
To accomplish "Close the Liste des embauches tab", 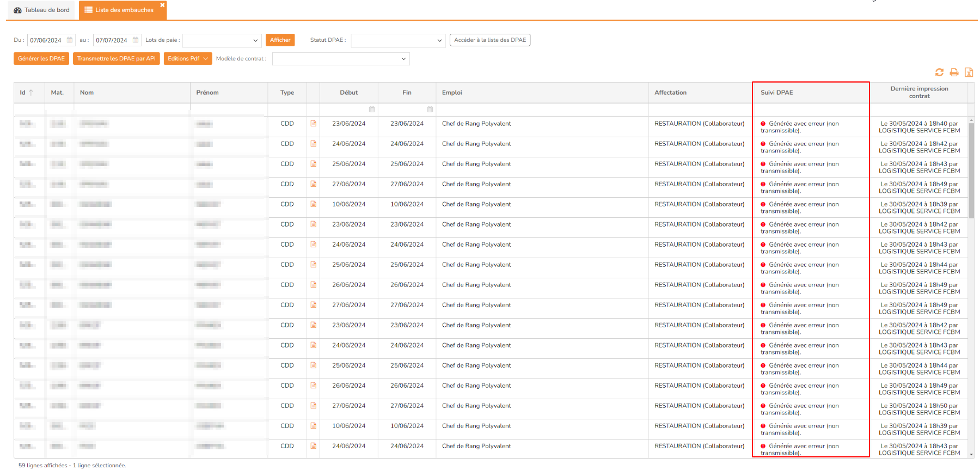I will pyautogui.click(x=162, y=5).
